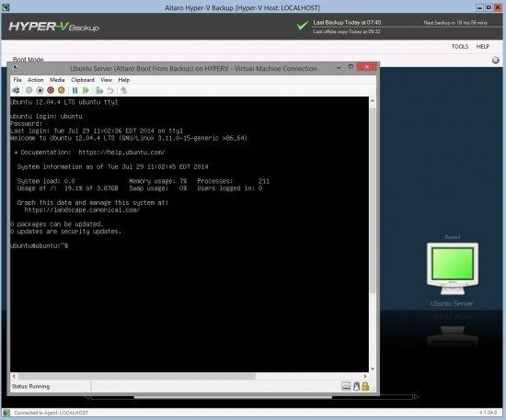This screenshot has height=420, width=506.
Task: Click the Enhanced session toolbar icon
Action: click(123, 91)
